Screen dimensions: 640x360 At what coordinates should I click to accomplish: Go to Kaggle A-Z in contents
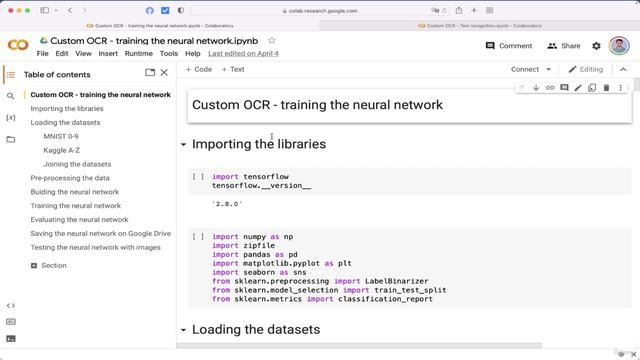tap(62, 150)
